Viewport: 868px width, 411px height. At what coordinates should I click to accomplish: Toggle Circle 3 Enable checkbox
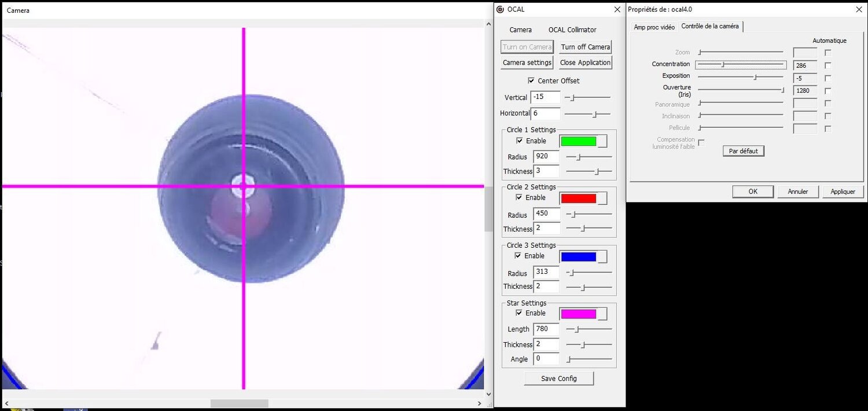click(x=518, y=256)
